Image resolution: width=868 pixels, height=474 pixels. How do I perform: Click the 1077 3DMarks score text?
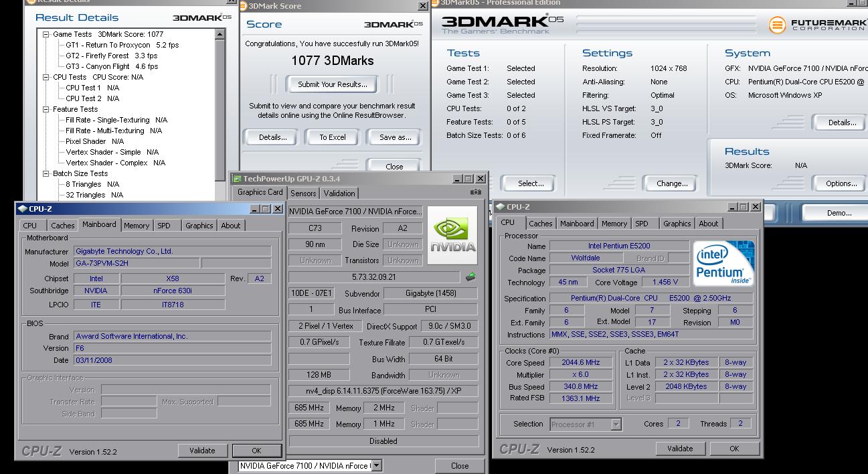333,61
